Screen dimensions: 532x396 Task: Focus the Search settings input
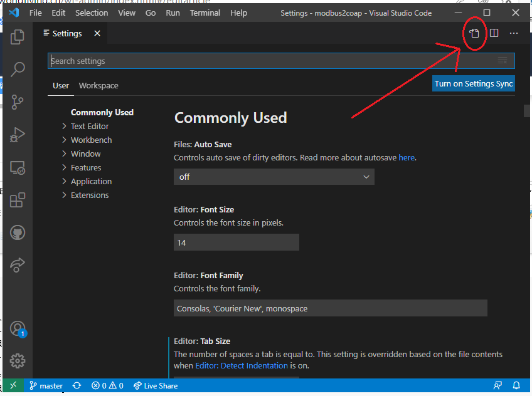(x=281, y=61)
